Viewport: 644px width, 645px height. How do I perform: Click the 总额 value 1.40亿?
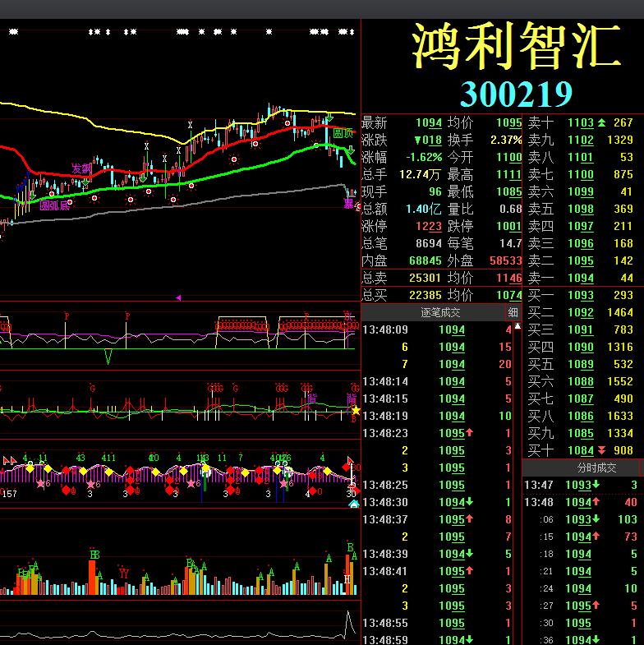(424, 209)
